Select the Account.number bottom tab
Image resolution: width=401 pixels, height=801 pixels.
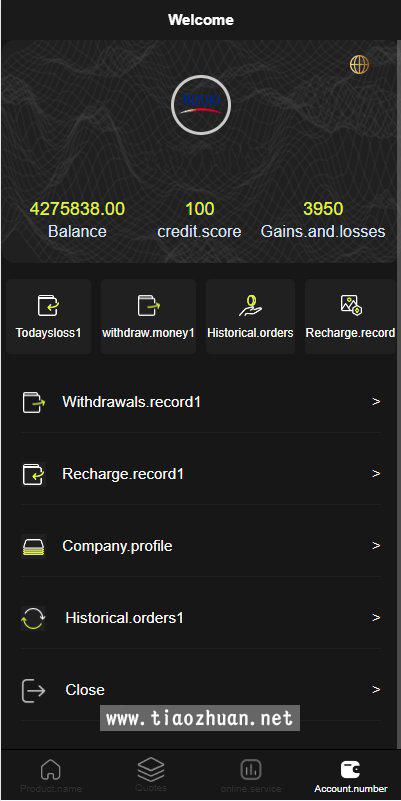tap(350, 775)
